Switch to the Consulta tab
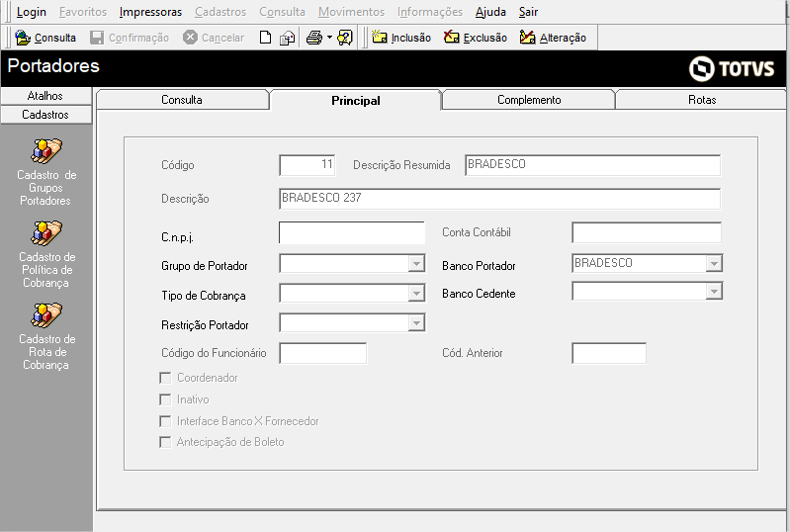Viewport: 790px width, 532px height. pos(182,100)
